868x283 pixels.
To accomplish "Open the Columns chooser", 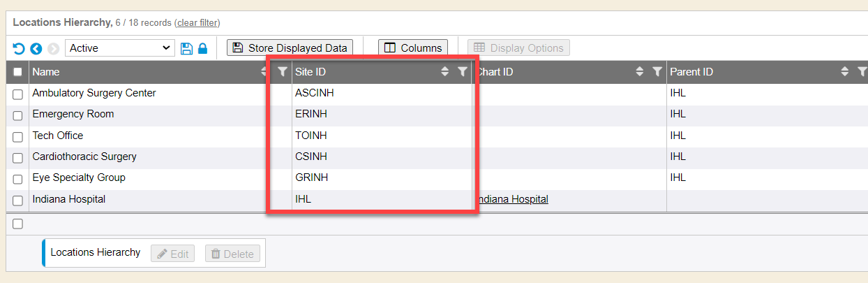I will (x=414, y=48).
